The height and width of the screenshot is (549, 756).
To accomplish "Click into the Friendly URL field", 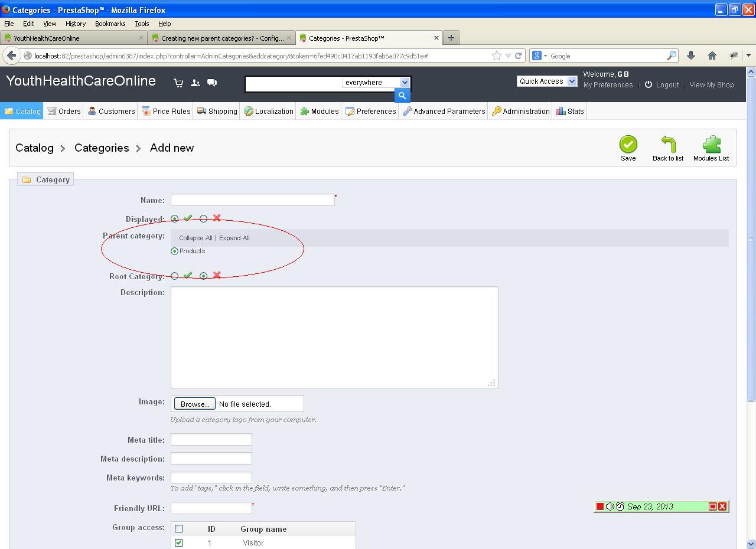I will click(211, 508).
